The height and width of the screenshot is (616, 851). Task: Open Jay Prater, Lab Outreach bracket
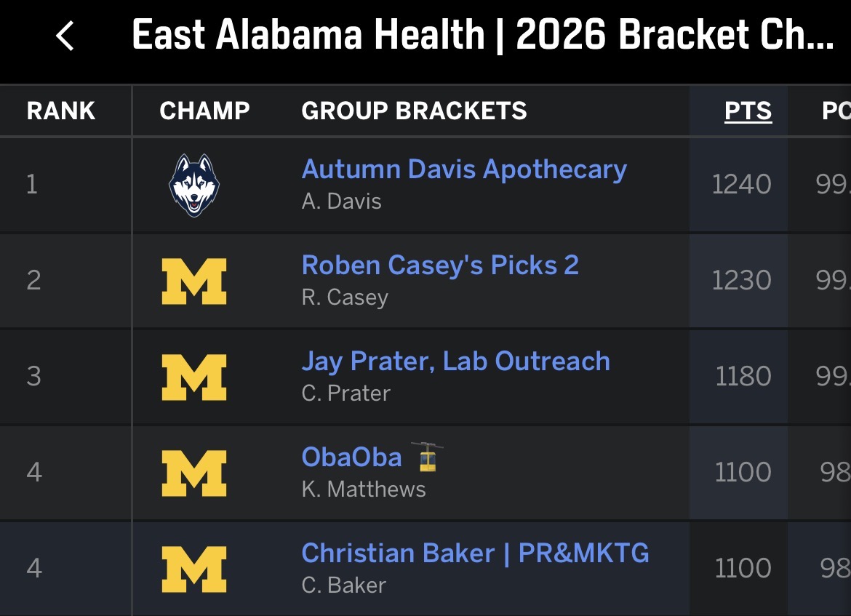[x=455, y=361]
